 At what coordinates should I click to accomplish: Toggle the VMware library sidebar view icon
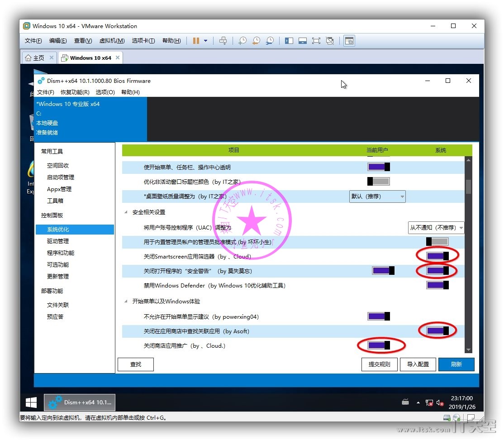coord(289,41)
